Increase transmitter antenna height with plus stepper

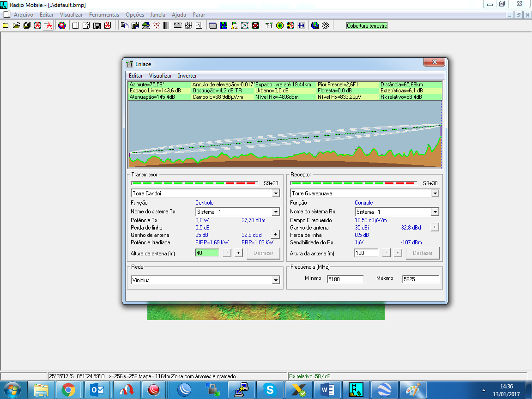pos(238,253)
